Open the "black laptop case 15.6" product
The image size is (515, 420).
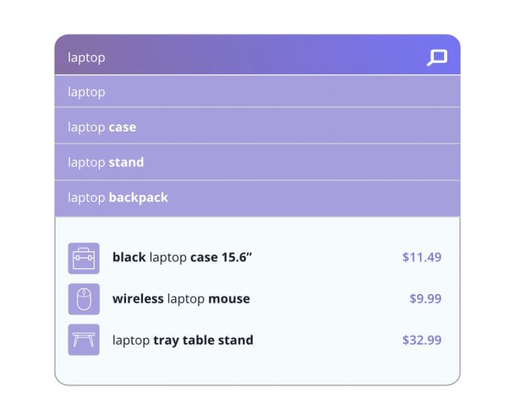[x=182, y=257]
